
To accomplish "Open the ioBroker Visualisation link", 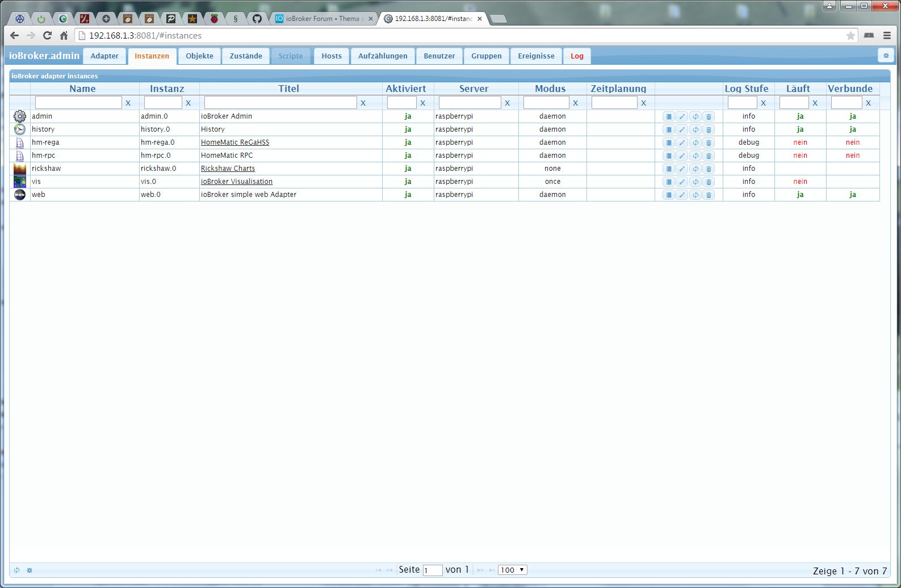I will 237,182.
